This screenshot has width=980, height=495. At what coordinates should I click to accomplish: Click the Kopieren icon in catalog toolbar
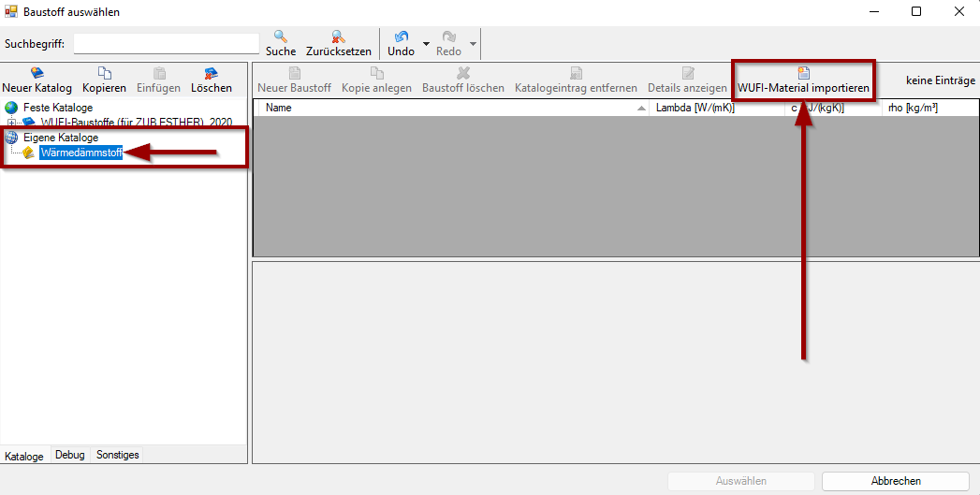click(104, 74)
